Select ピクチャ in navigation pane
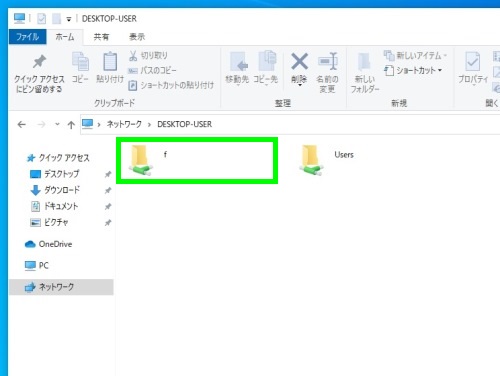The width and height of the screenshot is (500, 376). pyautogui.click(x=49, y=222)
